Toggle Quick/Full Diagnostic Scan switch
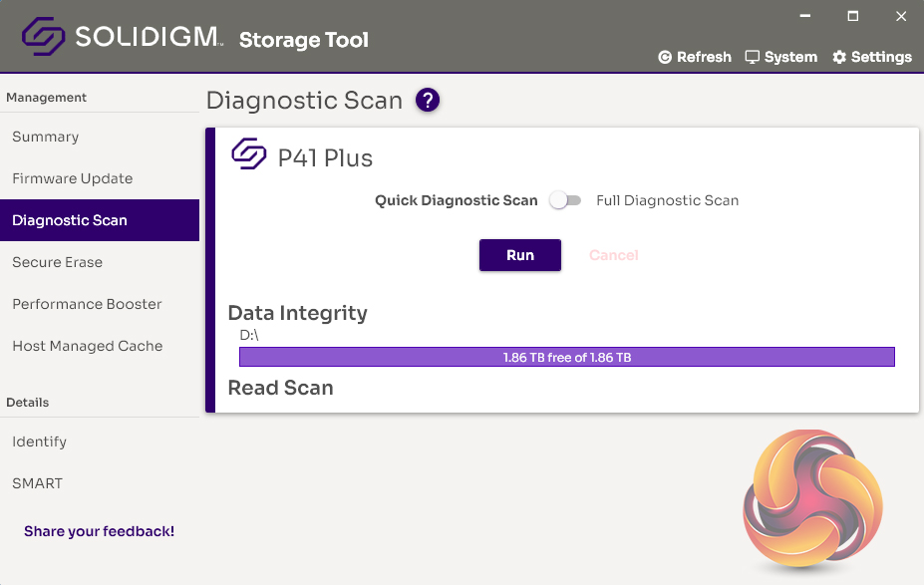This screenshot has height=585, width=924. pos(565,200)
